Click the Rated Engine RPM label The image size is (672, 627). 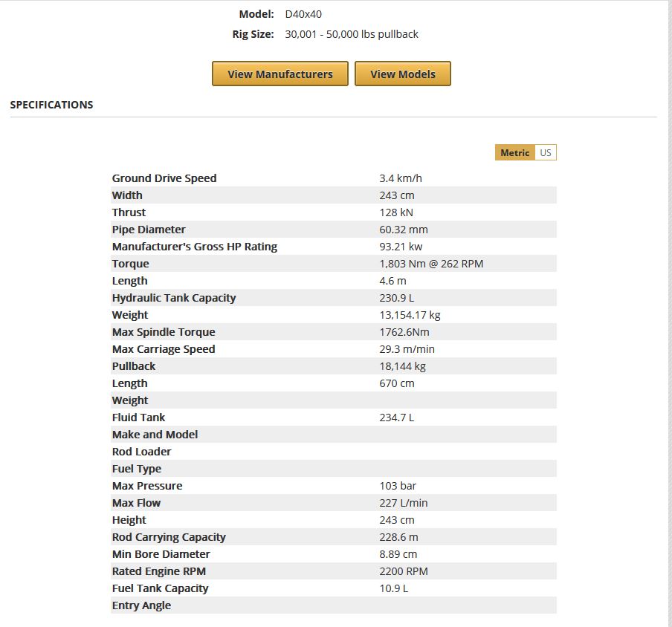coord(158,571)
